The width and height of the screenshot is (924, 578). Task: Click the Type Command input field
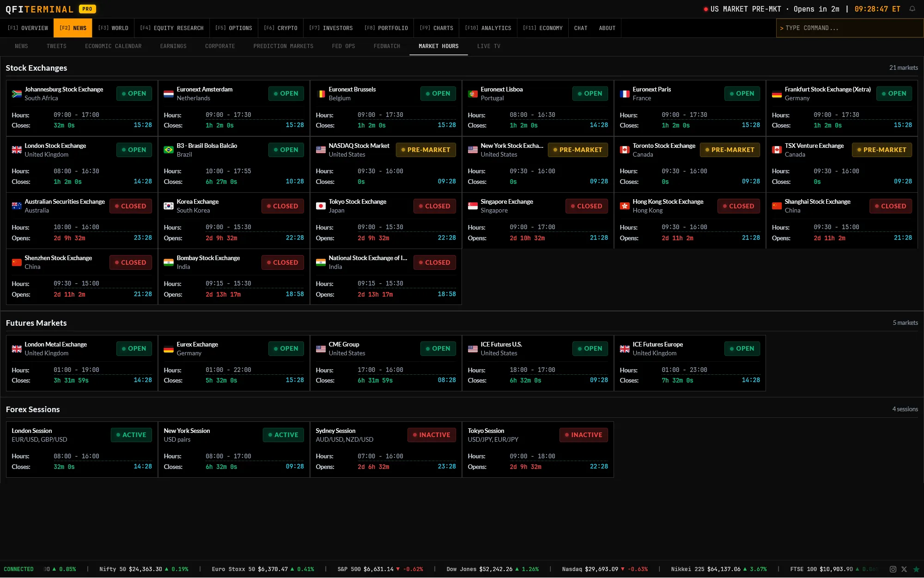click(x=850, y=28)
